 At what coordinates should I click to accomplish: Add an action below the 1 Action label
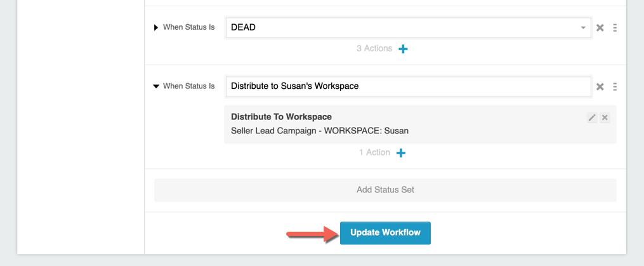(x=401, y=153)
